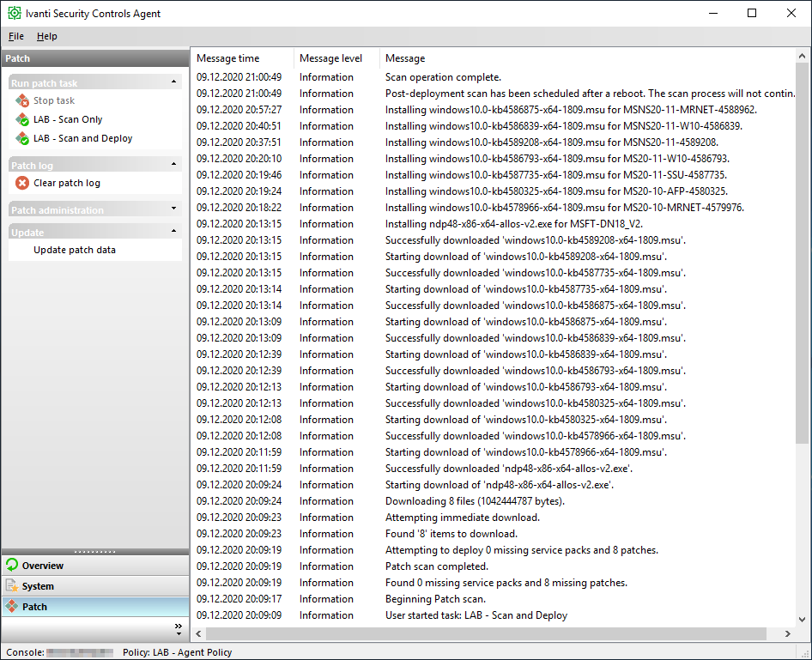
Task: Click Update patch data
Action: [75, 250]
